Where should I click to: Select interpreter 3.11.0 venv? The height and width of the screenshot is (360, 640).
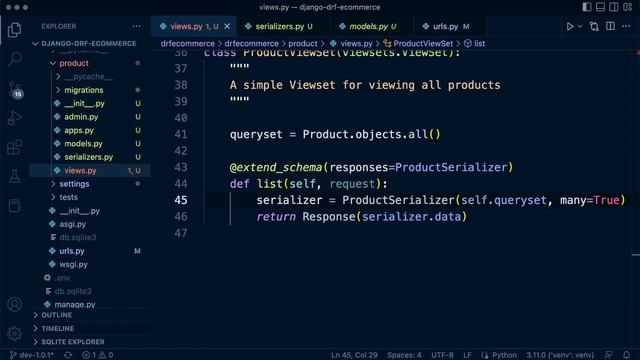click(560, 355)
